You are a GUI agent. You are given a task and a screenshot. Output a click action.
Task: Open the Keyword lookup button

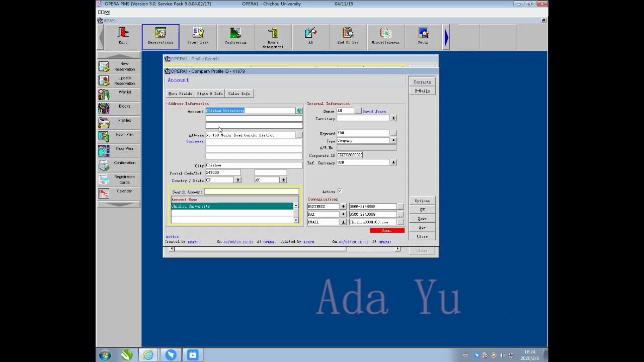pyautogui.click(x=393, y=133)
